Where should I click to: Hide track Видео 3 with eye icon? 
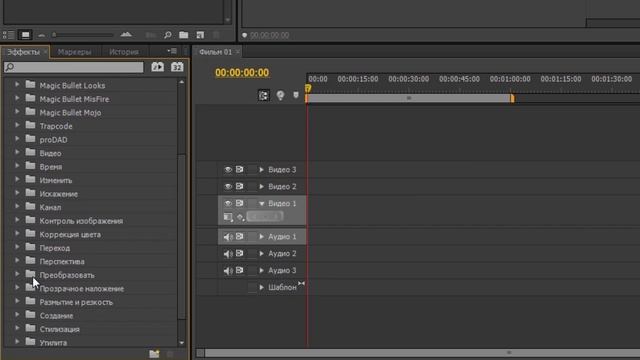tap(228, 169)
